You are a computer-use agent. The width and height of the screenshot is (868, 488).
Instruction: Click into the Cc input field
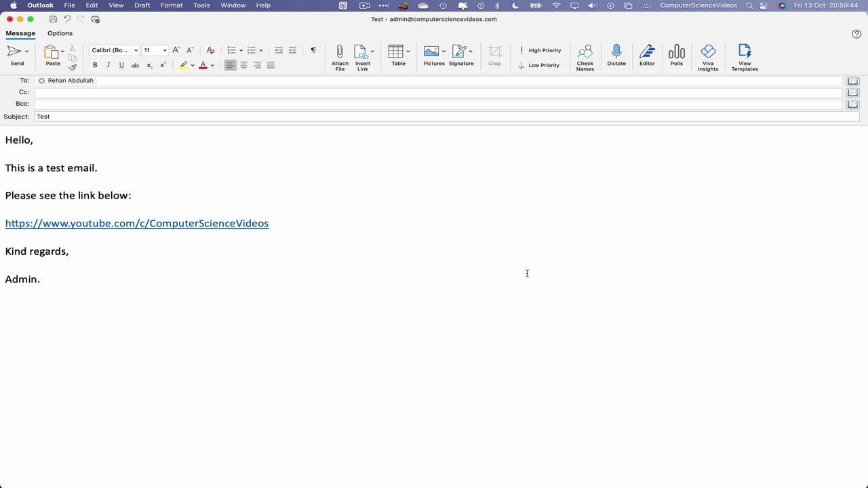tap(438, 92)
